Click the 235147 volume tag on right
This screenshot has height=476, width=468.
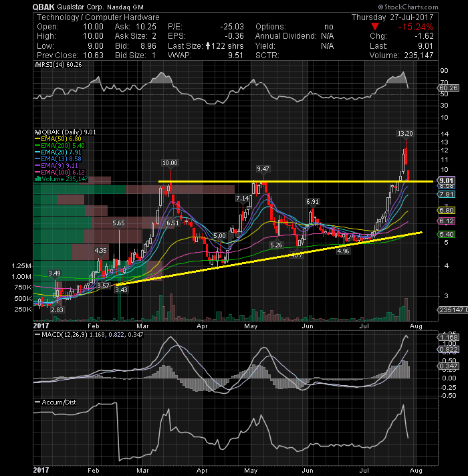point(452,310)
